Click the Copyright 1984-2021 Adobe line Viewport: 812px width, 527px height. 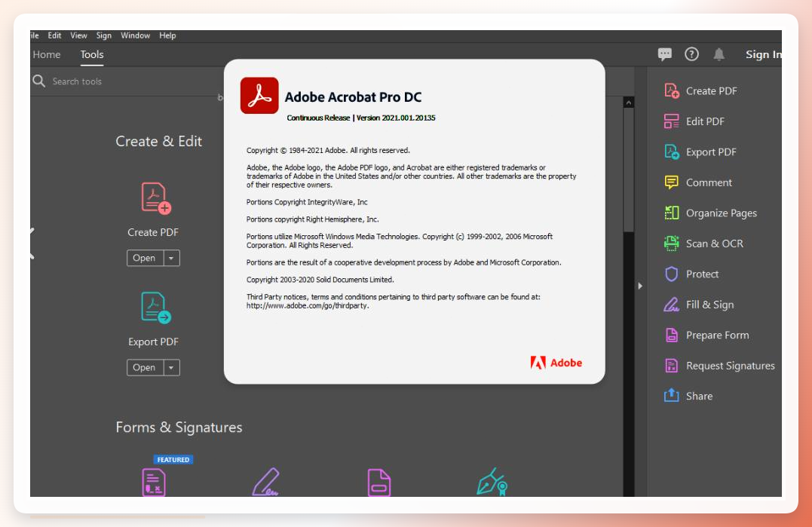328,150
